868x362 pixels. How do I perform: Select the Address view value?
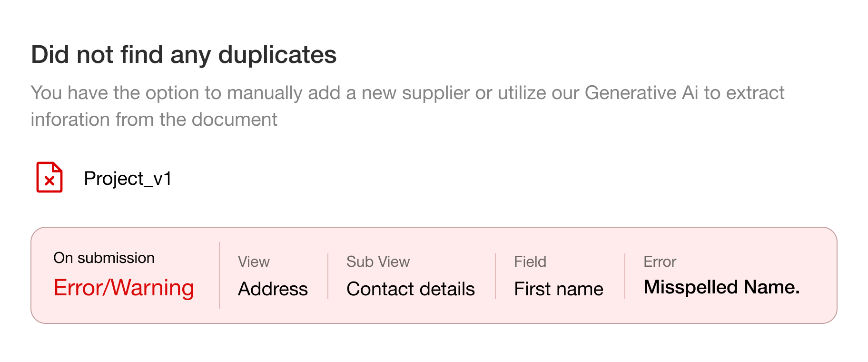point(273,289)
